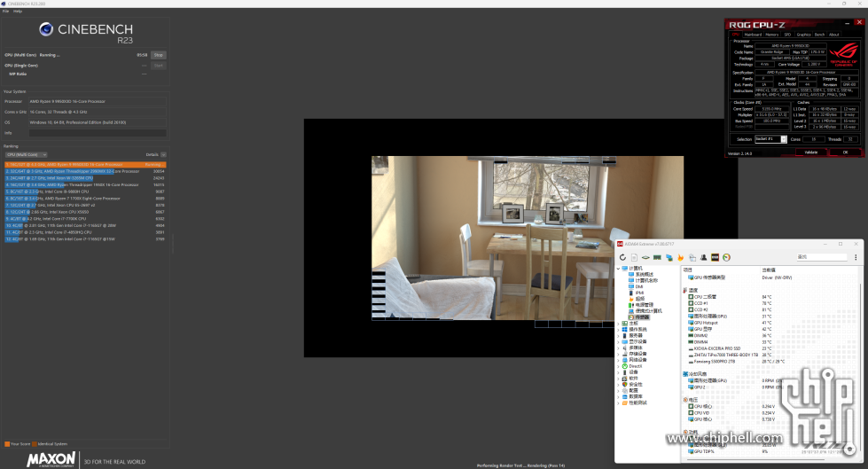Viewport: 868px width, 469px height.
Task: Click the AIDA64 sensor list vertical scrollbar
Action: (858, 365)
